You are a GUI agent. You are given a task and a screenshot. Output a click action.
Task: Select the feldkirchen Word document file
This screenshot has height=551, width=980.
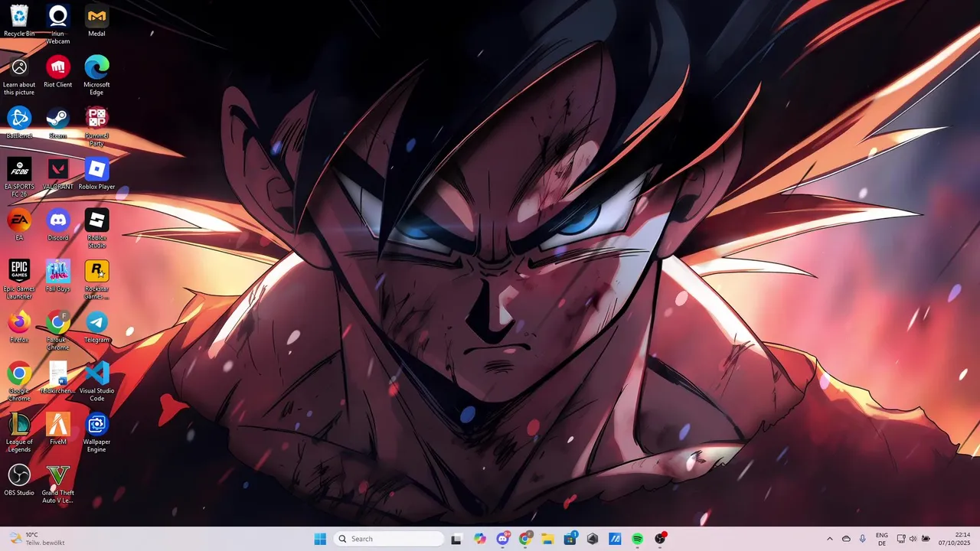point(58,378)
